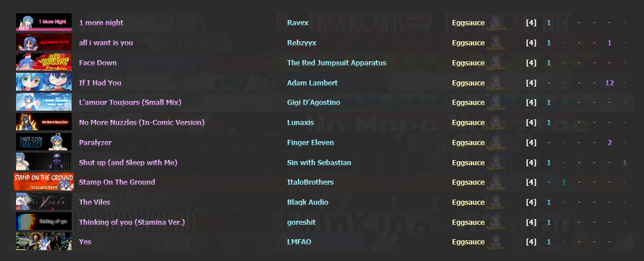Viewport: 644px width, 261px height.
Task: Open the 1 more night banner thumbnail
Action: click(x=44, y=22)
